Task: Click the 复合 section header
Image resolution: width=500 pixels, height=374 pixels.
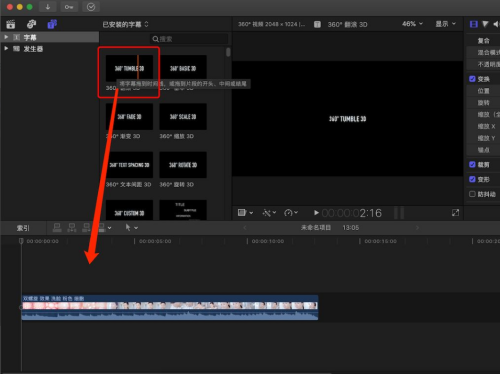Action: coord(483,41)
